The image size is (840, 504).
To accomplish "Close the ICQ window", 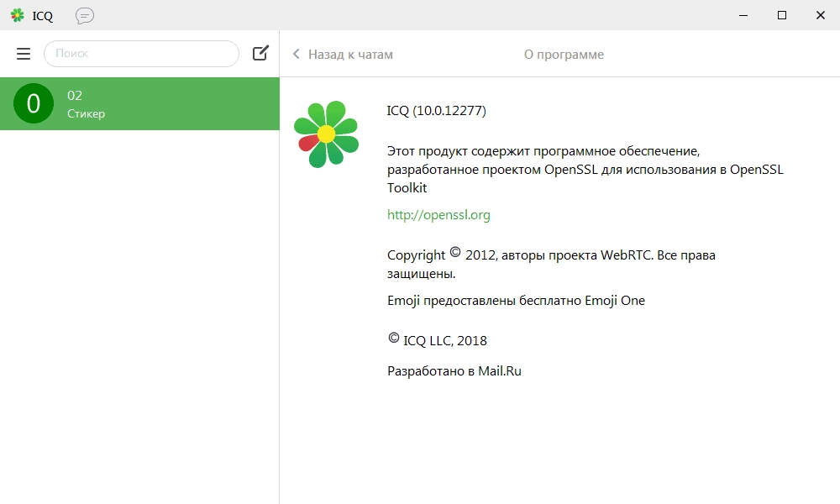I will pos(820,15).
